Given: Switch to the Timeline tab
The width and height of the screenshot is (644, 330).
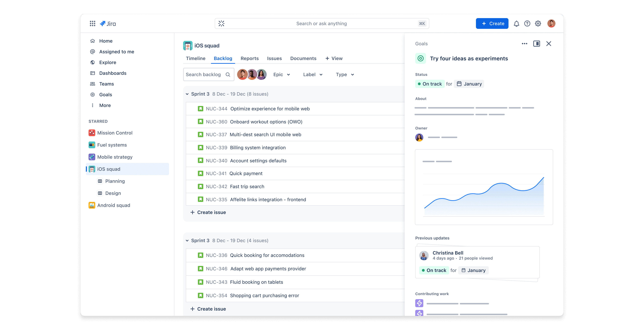Looking at the screenshot, I should click(196, 58).
